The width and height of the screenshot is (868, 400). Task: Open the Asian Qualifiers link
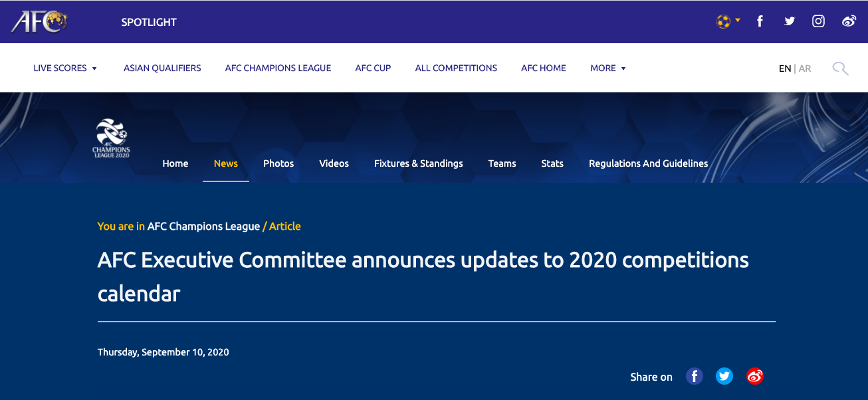coord(162,68)
